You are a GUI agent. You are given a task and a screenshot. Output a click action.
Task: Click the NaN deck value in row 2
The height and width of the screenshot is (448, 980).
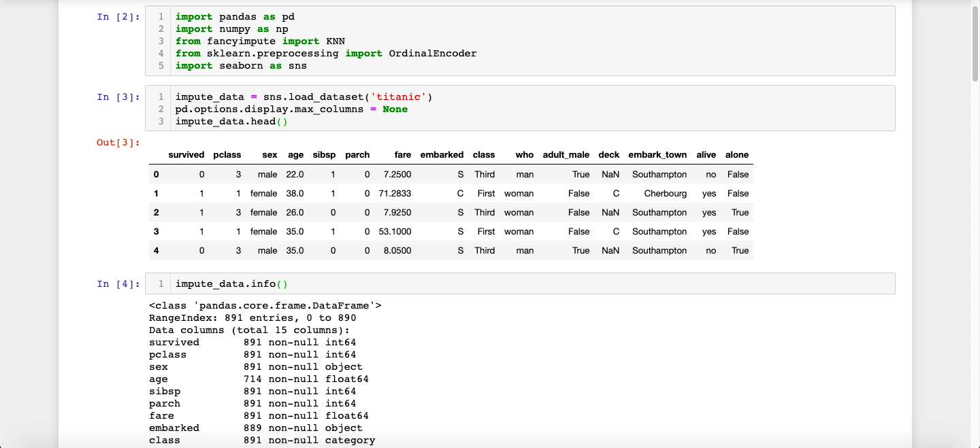pos(610,212)
